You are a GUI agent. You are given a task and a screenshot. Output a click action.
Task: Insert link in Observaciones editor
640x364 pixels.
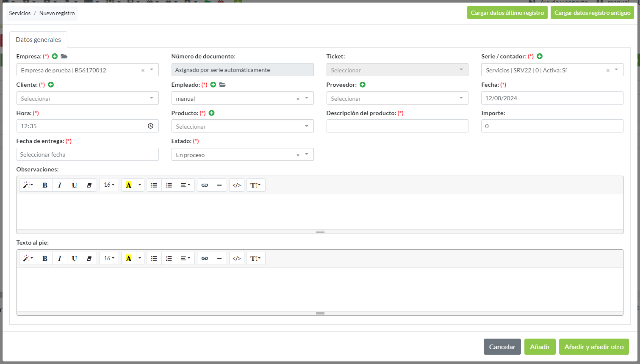point(205,185)
